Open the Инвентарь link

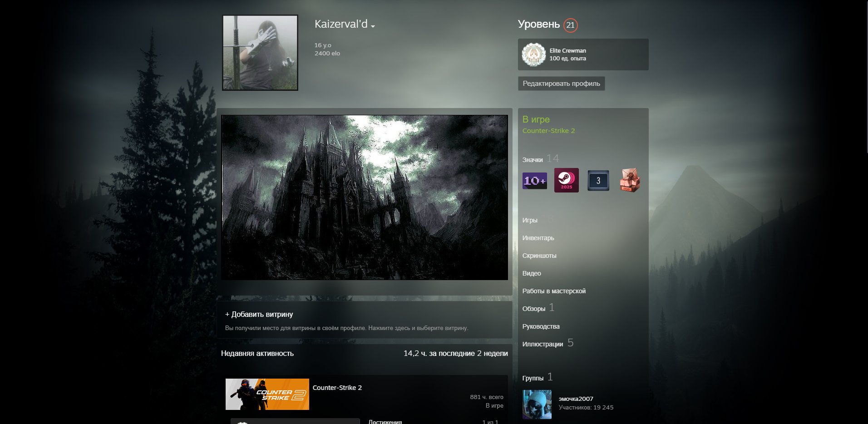pyautogui.click(x=538, y=238)
